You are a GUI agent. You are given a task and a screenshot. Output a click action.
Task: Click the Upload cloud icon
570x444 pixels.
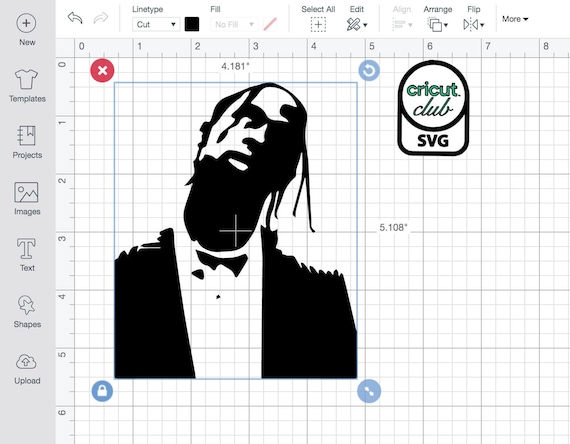click(26, 362)
